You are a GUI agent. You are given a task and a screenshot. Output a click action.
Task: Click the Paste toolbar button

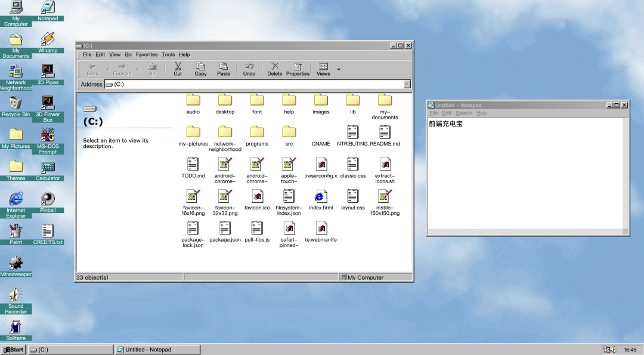(224, 69)
